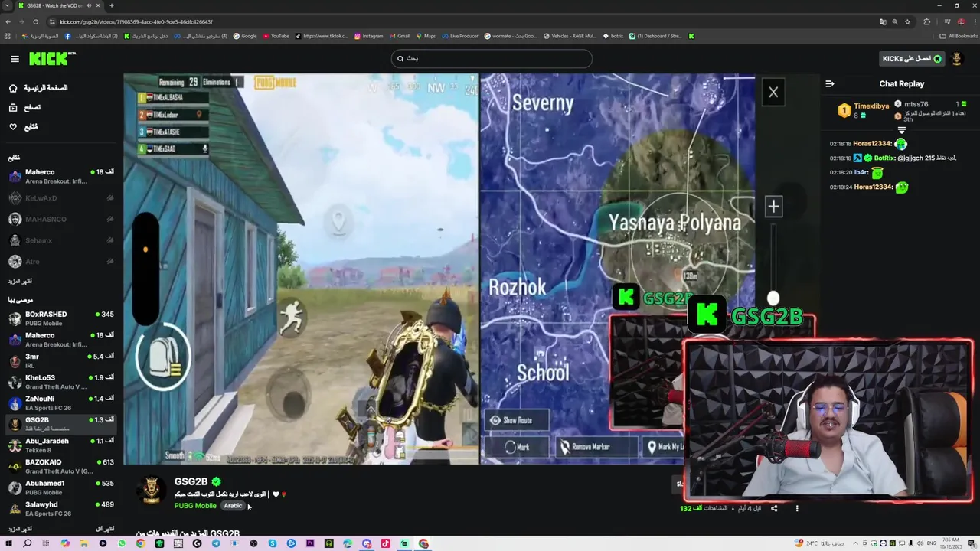Open chat user Ib4r profile
The height and width of the screenshot is (551, 980).
861,173
